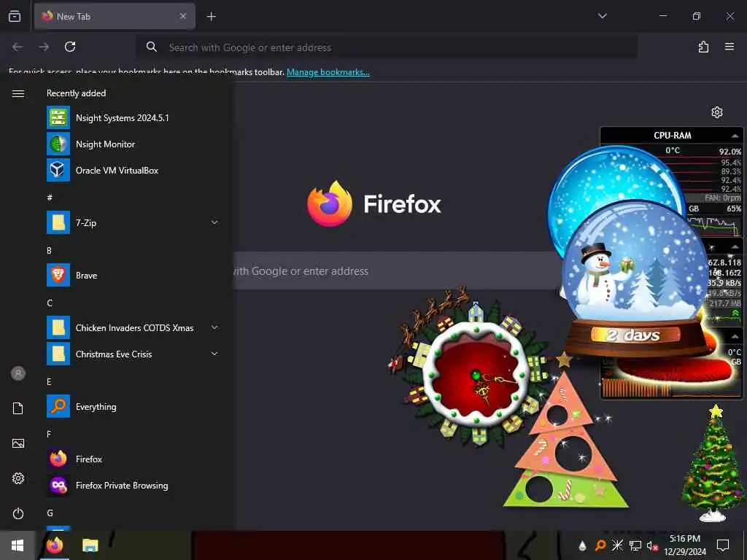Expand the 7-Zip folder chevron
The image size is (747, 560).
[x=214, y=222]
